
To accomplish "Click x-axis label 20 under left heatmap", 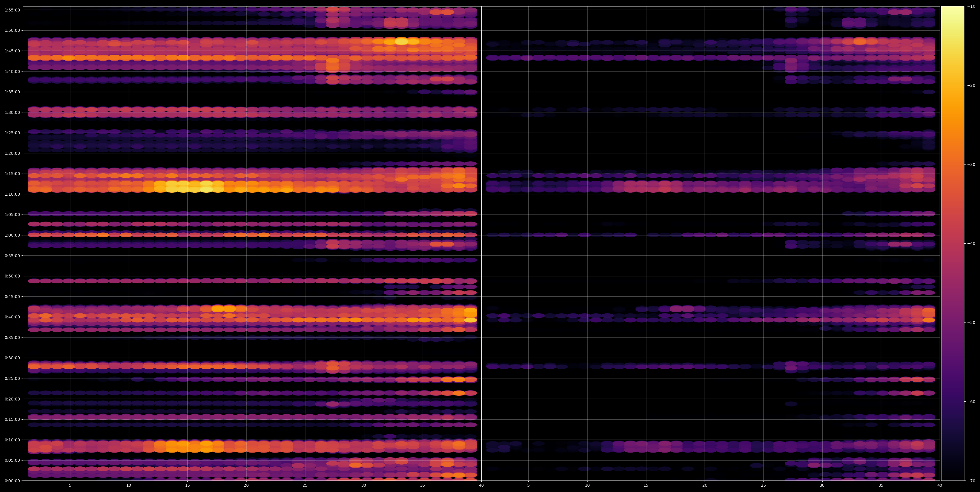I will [x=246, y=486].
